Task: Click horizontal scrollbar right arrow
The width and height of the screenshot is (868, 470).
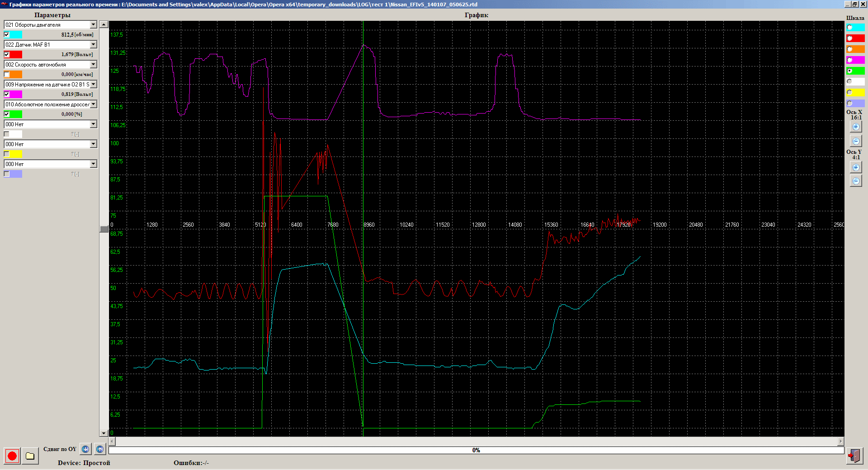Action: point(841,441)
